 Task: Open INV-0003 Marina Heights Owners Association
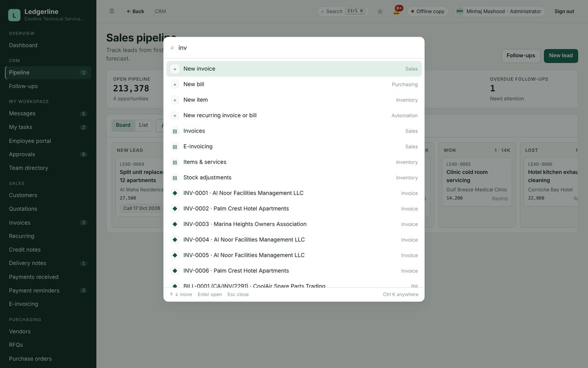(294, 224)
